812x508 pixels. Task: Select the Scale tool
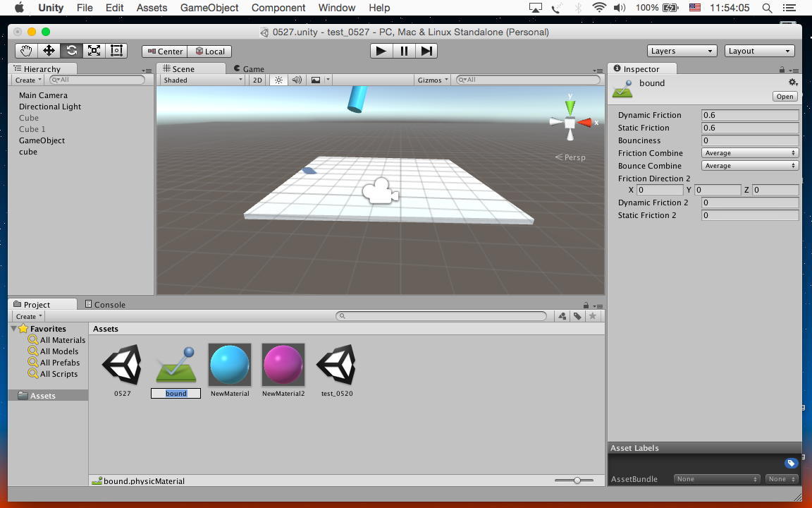pyautogui.click(x=94, y=51)
